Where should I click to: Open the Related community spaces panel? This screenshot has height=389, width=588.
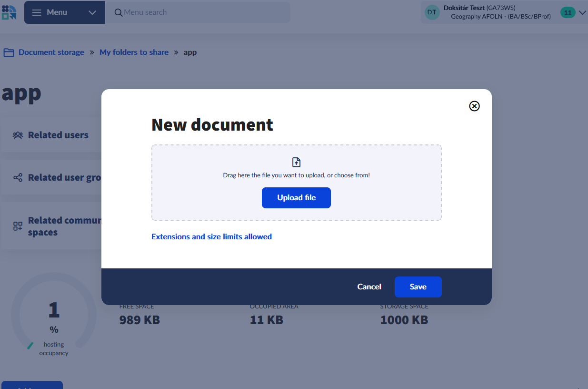pyautogui.click(x=51, y=226)
